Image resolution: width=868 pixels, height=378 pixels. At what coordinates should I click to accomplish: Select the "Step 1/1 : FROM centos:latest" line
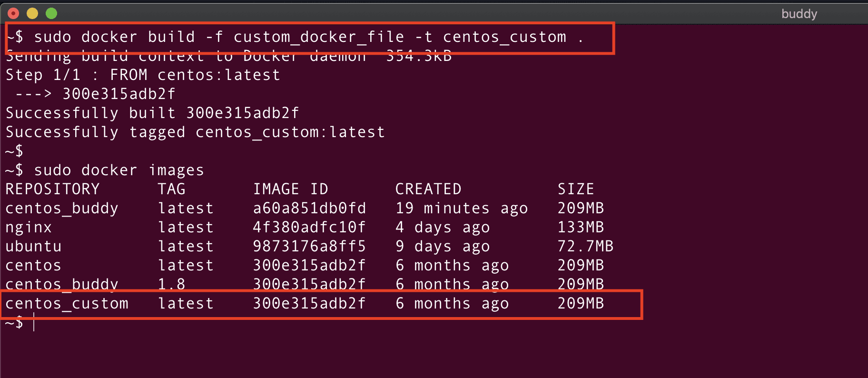[143, 75]
